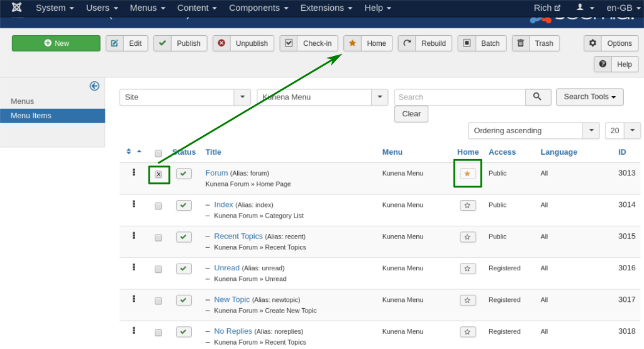
Task: Open the New Topic menu item link
Action: (231, 300)
